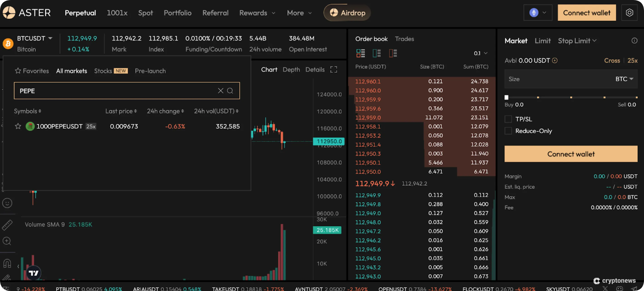The height and width of the screenshot is (291, 644).
Task: Expand the chart to fullscreen
Action: (334, 70)
